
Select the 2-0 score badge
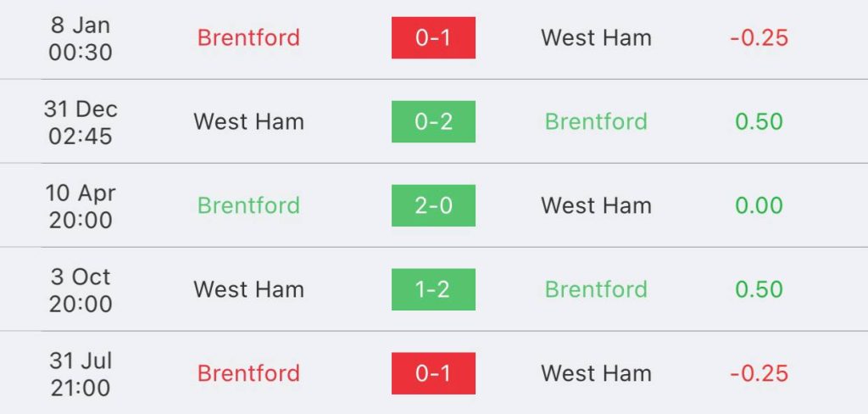coord(433,205)
